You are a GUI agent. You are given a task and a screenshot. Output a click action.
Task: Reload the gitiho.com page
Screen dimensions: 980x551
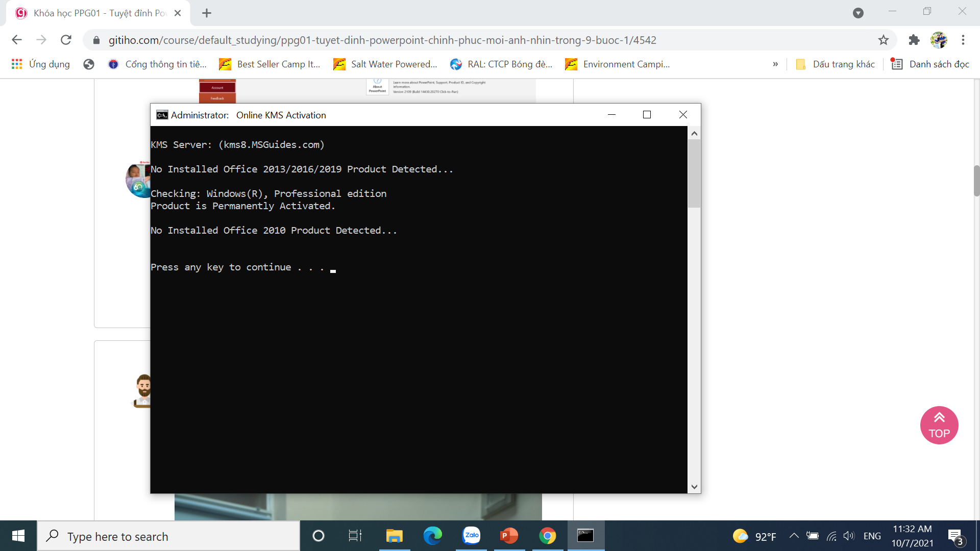pos(66,40)
